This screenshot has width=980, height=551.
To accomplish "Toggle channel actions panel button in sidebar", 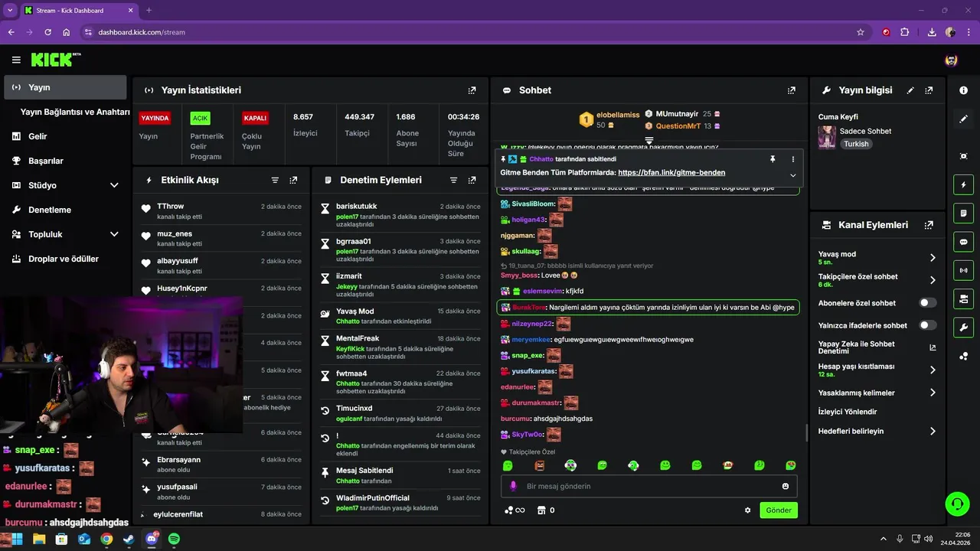I will pyautogui.click(x=963, y=298).
